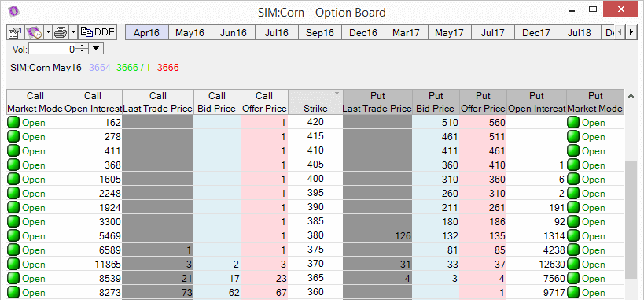Open dropdown arrow beside printer icon

coord(73,32)
